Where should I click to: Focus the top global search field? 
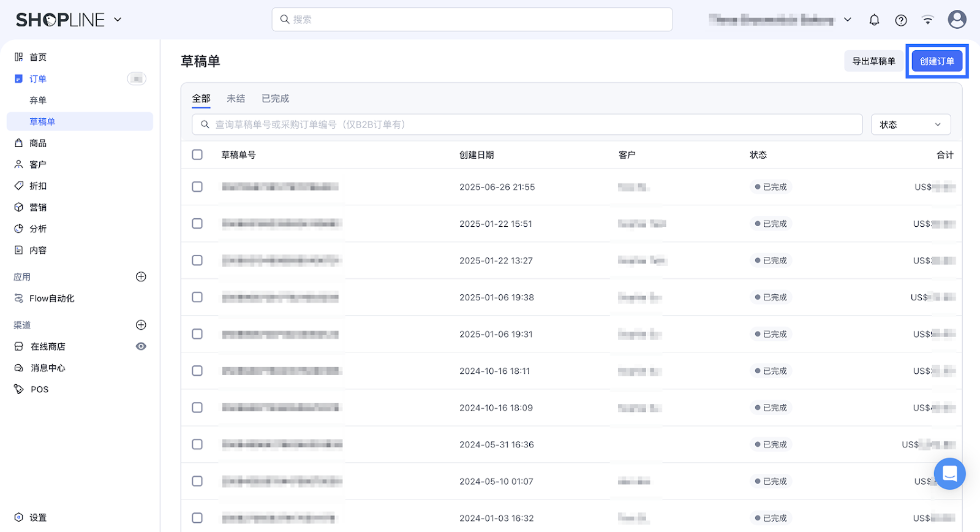click(472, 20)
